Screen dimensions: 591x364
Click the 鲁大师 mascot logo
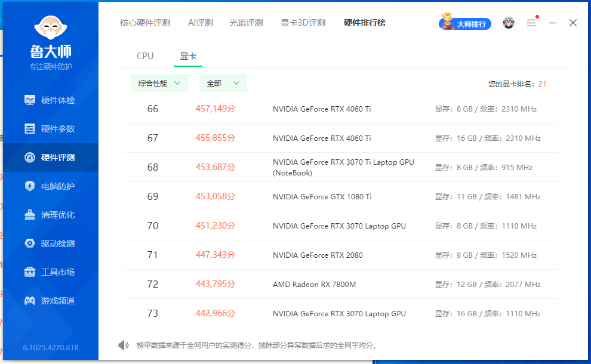pyautogui.click(x=51, y=27)
